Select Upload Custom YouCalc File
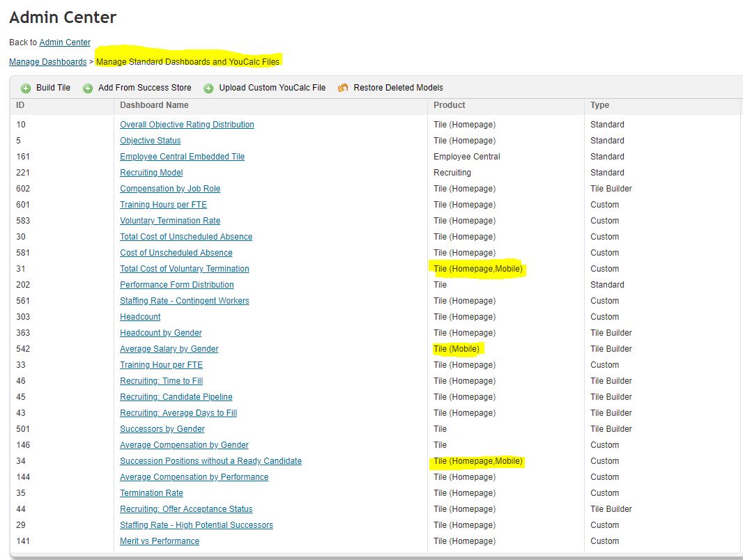Viewport: 743px width, 560px height. 272,88
